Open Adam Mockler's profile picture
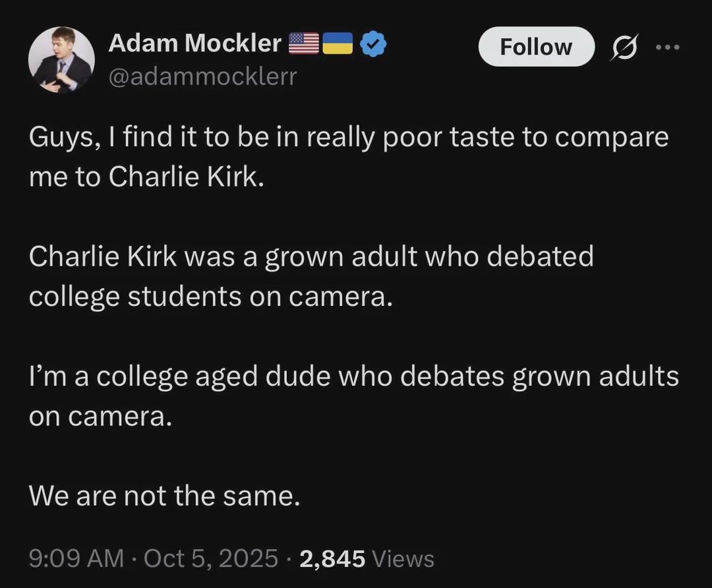 [61, 60]
